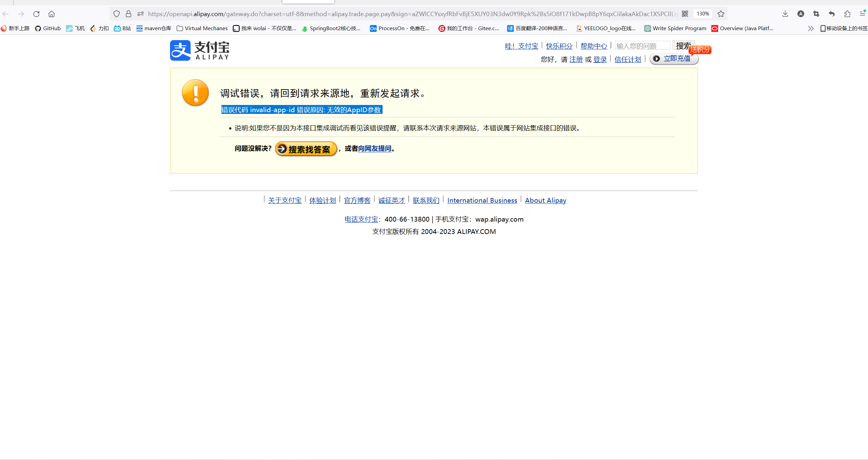Open the browser application menu
The width and height of the screenshot is (868, 460).
click(863, 14)
